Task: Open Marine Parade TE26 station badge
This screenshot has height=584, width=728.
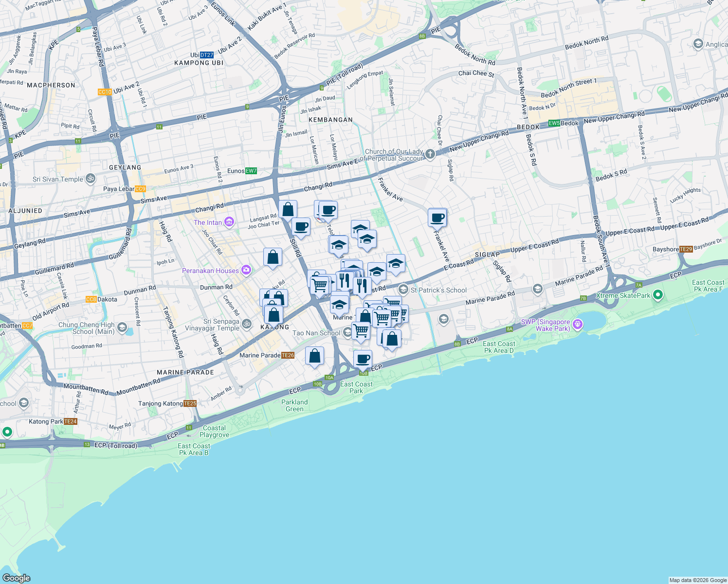Action: click(288, 355)
